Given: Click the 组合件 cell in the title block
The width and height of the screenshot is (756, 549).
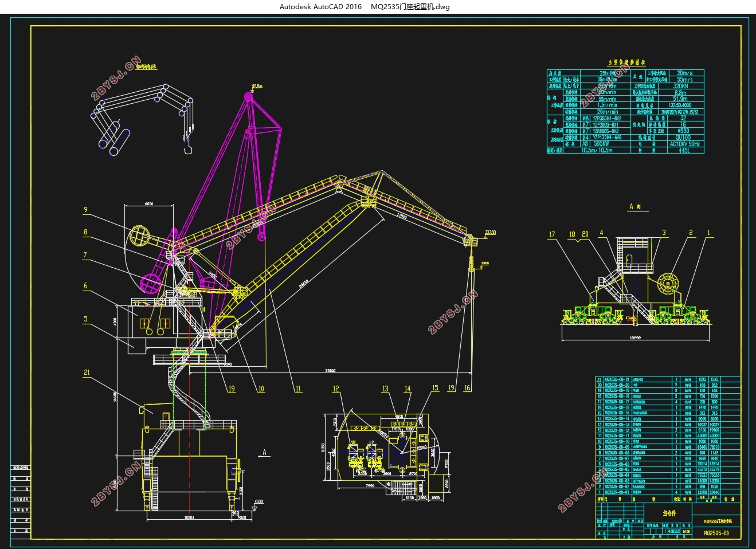Looking at the screenshot, I should 669,513.
